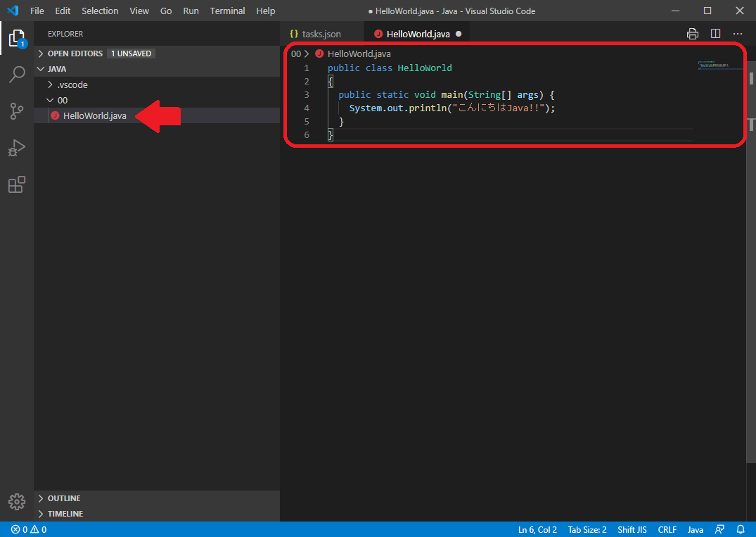Viewport: 756px width, 537px height.
Task: Open the Manage gear menu
Action: click(x=17, y=502)
